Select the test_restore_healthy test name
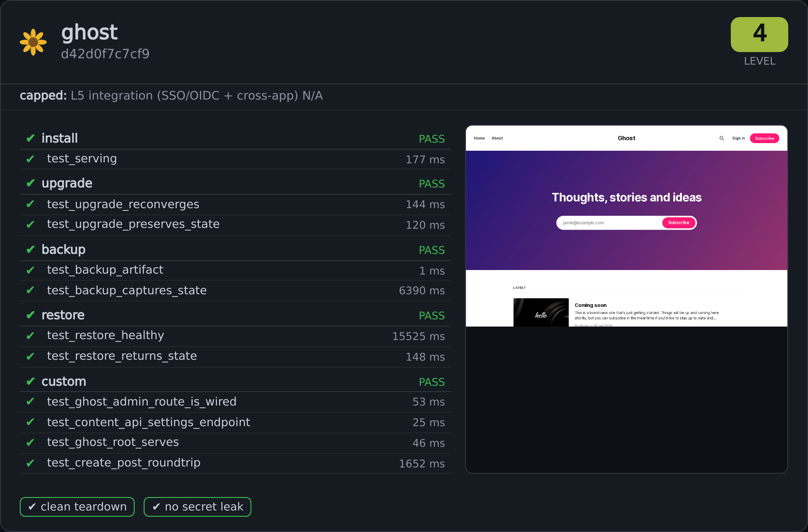 (105, 336)
